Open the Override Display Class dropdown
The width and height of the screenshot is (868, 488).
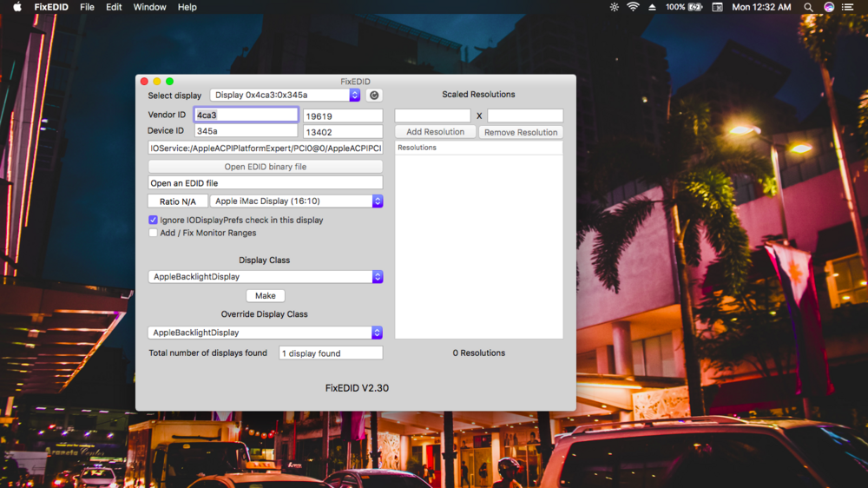265,333
